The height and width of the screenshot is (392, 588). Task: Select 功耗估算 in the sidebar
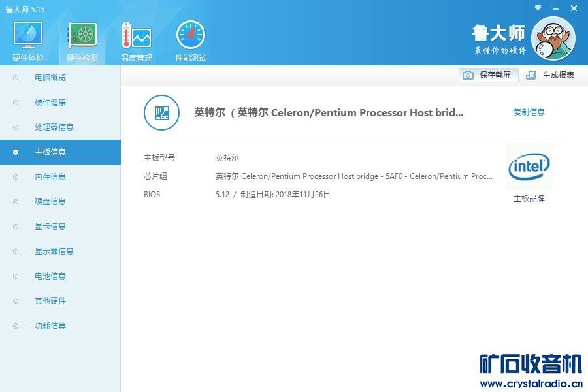click(x=60, y=325)
